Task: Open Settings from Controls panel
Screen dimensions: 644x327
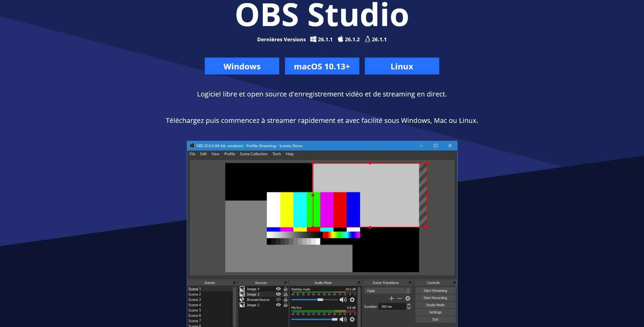Action: coord(435,312)
